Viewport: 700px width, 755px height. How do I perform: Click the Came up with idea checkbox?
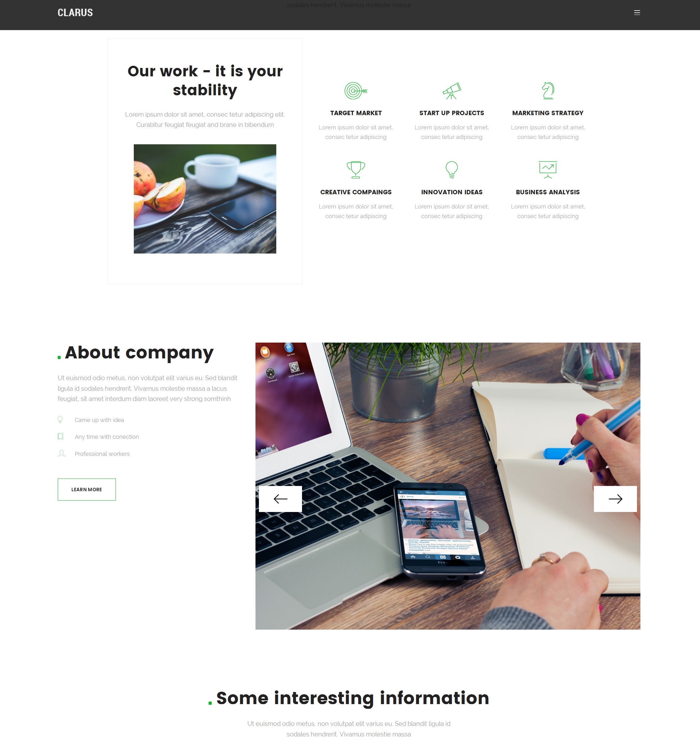(61, 420)
